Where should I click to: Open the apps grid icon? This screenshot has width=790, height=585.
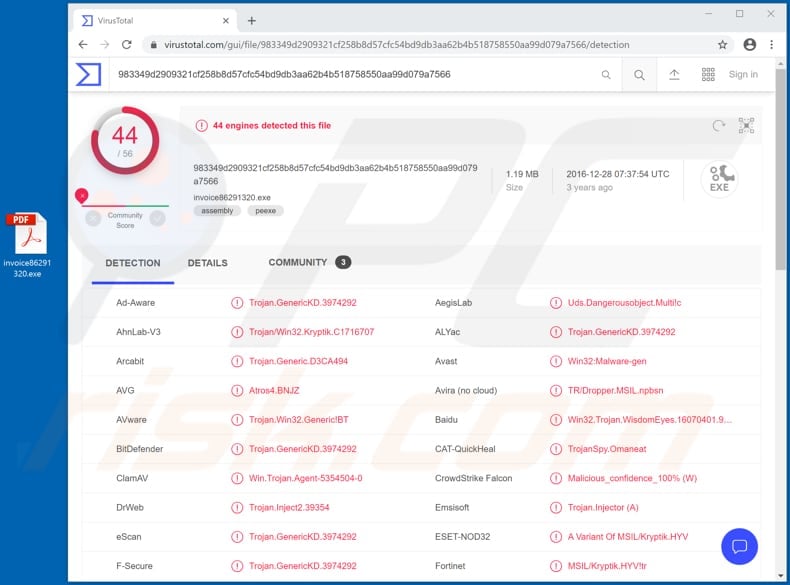click(x=708, y=75)
